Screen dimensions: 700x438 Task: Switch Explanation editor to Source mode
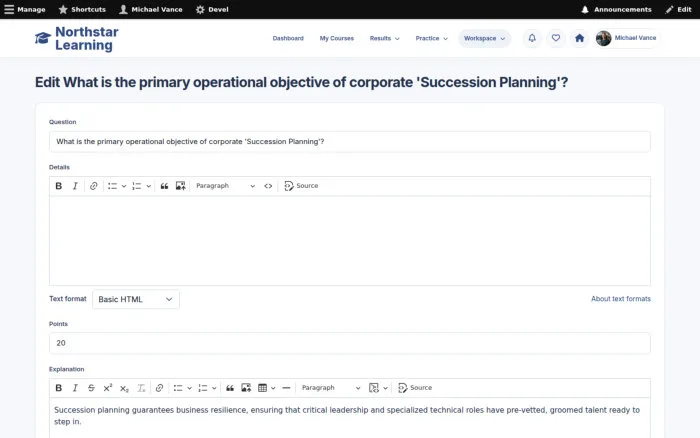(415, 388)
